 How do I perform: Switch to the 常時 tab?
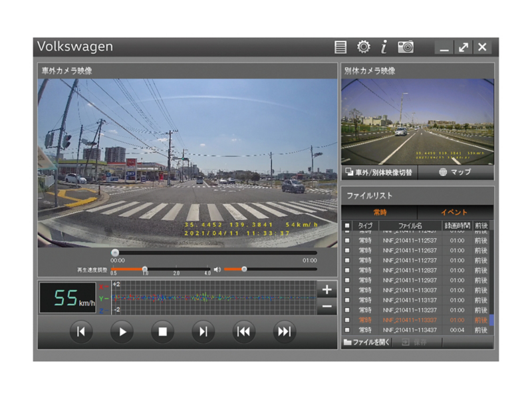(x=380, y=212)
